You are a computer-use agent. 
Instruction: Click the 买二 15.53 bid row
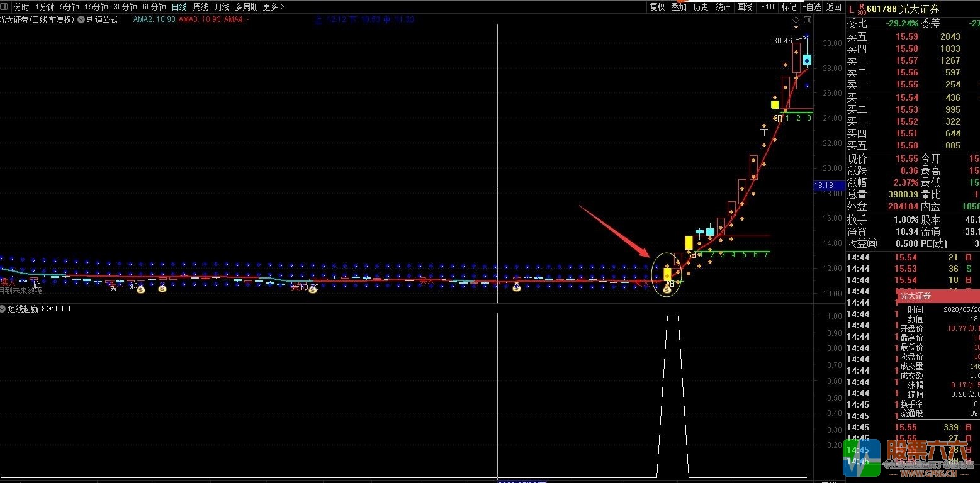(913, 109)
